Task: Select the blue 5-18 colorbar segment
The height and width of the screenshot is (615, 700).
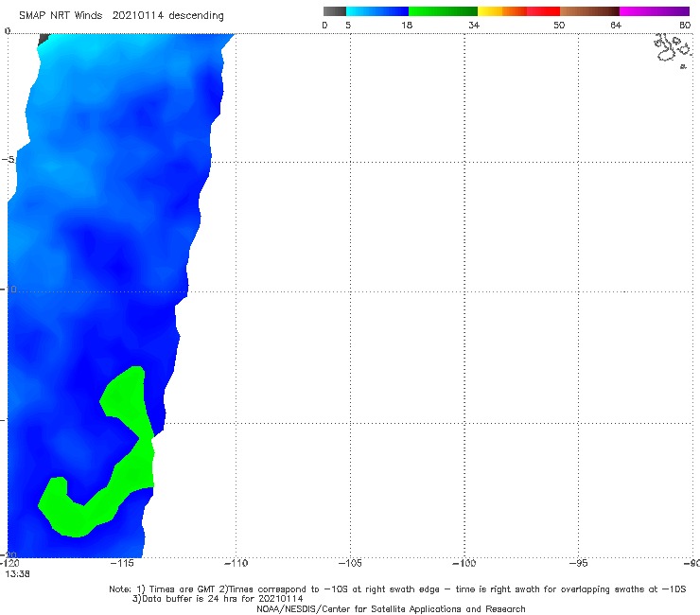Action: coord(377,11)
